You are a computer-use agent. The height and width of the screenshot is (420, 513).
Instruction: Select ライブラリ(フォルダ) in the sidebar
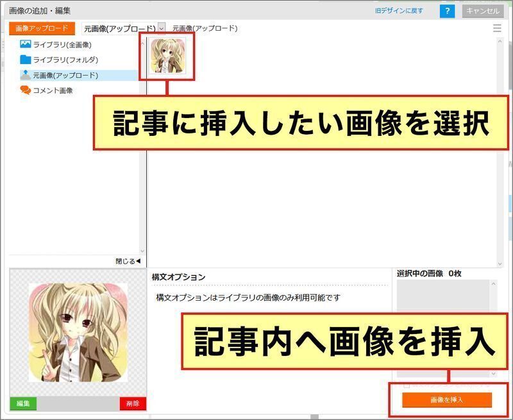[65, 60]
